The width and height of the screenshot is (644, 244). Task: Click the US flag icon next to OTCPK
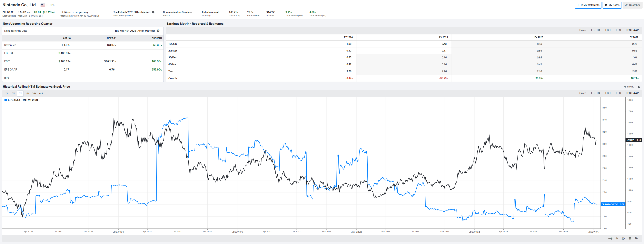pyautogui.click(x=43, y=5)
